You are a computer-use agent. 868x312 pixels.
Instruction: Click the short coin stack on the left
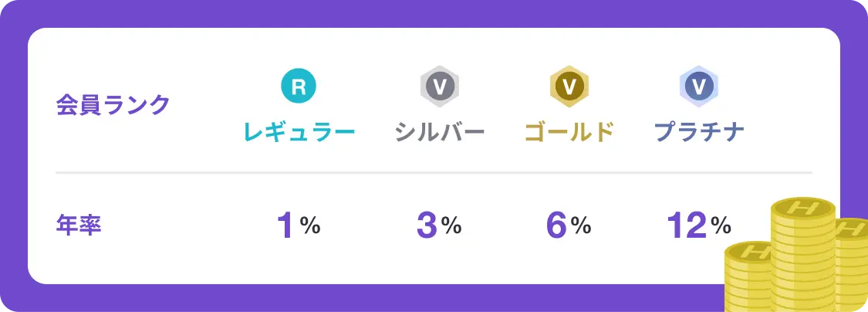(x=748, y=276)
